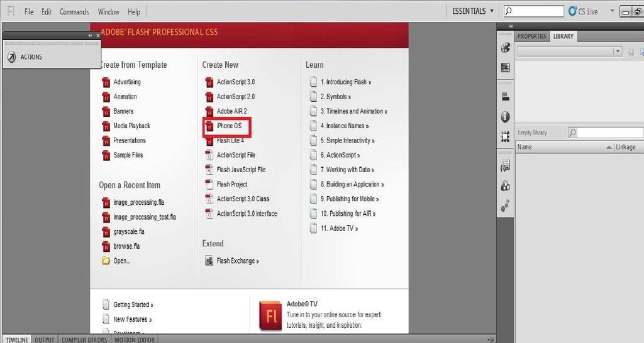Click the Fl logo thumbnail for Adobe TV
The height and width of the screenshot is (343, 644).
click(270, 315)
